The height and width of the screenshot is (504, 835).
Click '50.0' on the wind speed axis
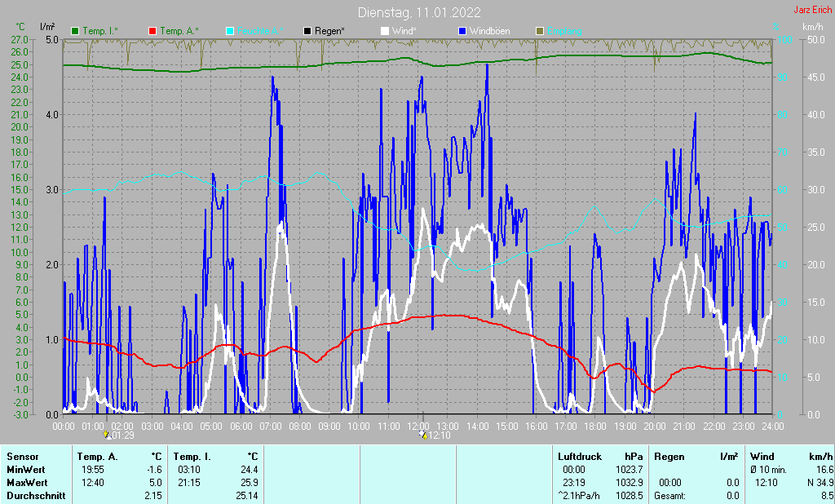pos(816,39)
